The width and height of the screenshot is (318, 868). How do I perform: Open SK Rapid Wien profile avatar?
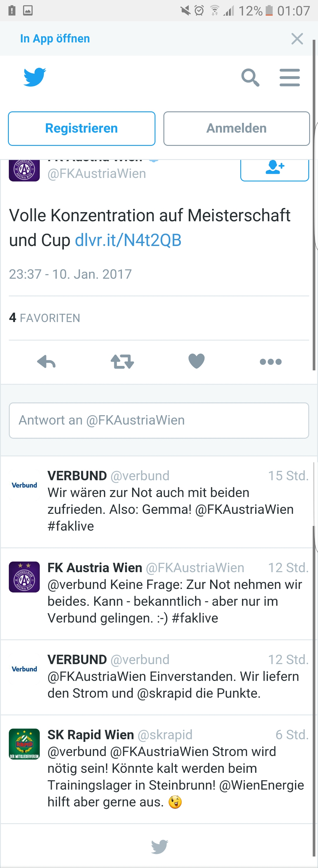[24, 744]
